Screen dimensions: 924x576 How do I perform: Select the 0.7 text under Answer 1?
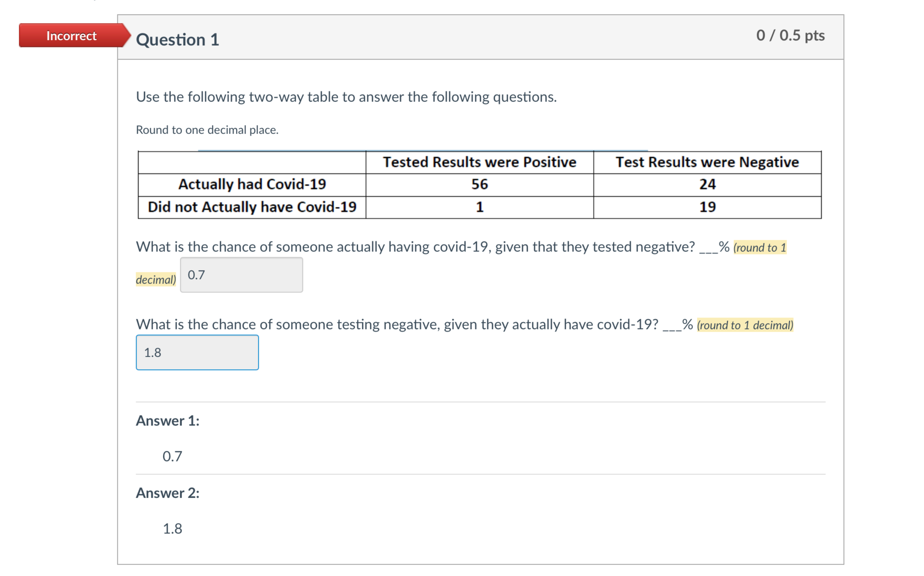[172, 456]
